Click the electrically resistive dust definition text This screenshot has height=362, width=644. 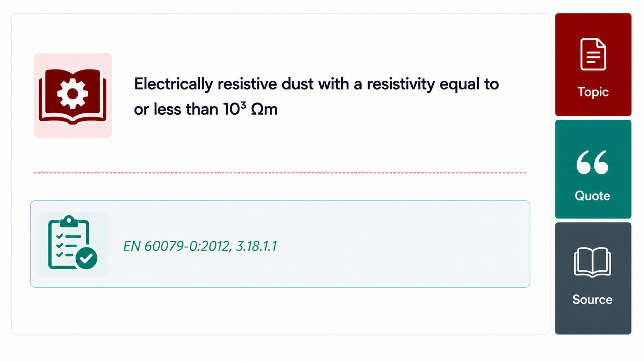tap(316, 97)
